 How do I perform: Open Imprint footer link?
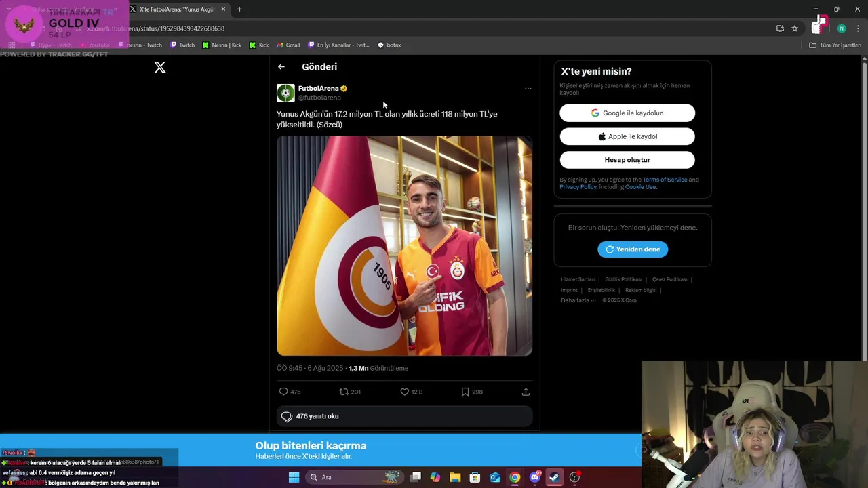pos(569,290)
